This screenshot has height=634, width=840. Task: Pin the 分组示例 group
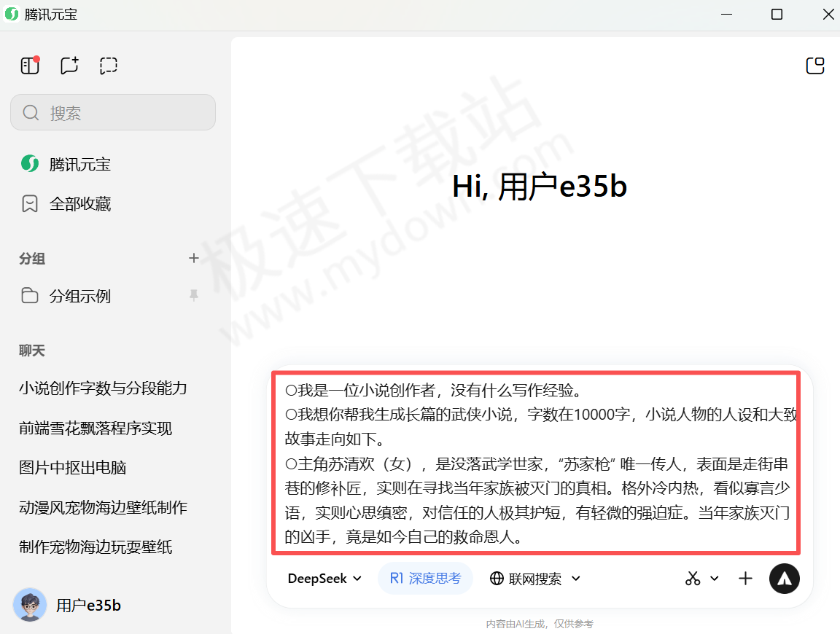tap(193, 296)
